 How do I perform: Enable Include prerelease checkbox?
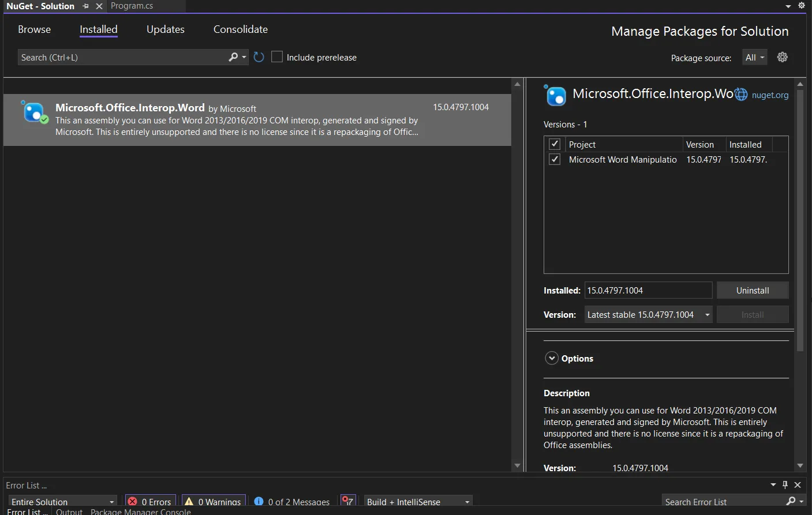(x=277, y=57)
